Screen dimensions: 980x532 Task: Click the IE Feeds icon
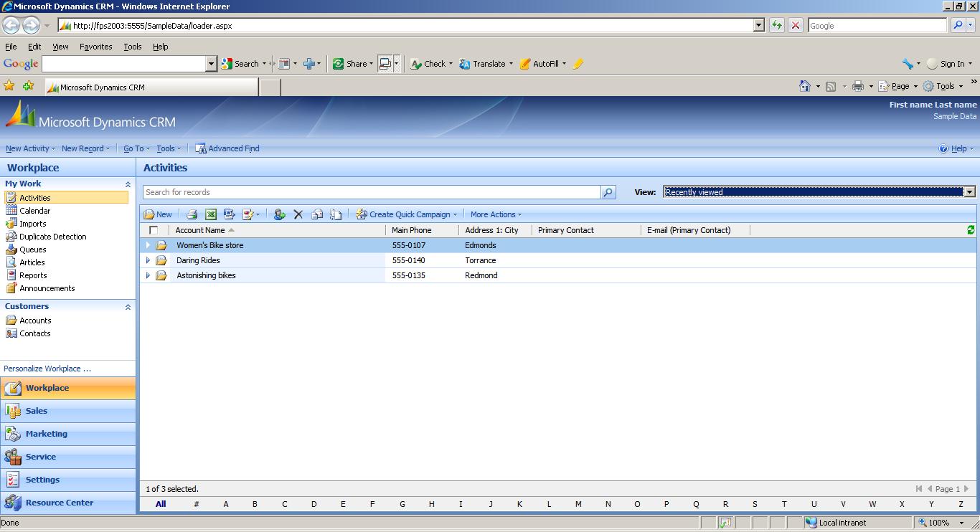point(831,86)
